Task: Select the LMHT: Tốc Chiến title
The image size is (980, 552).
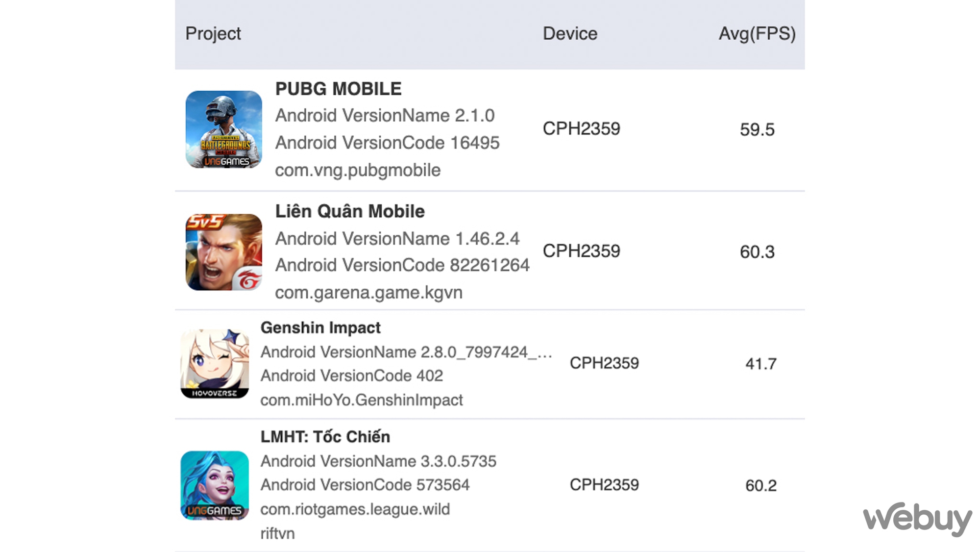Action: 325,436
